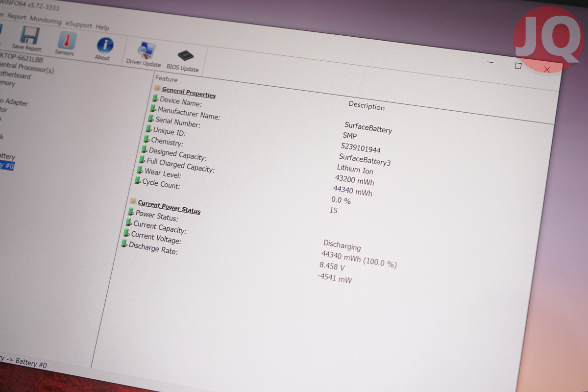588x392 pixels.
Task: Click the SMP manufacturer value
Action: click(x=350, y=136)
